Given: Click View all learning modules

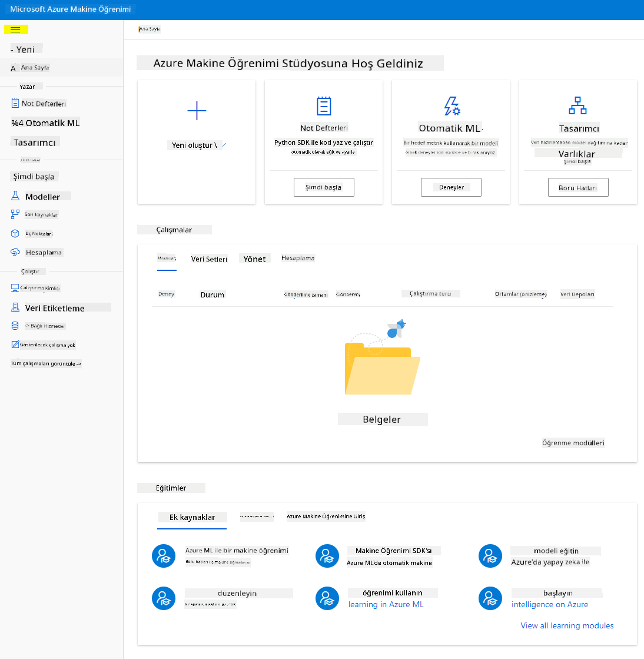Looking at the screenshot, I should 567,625.
